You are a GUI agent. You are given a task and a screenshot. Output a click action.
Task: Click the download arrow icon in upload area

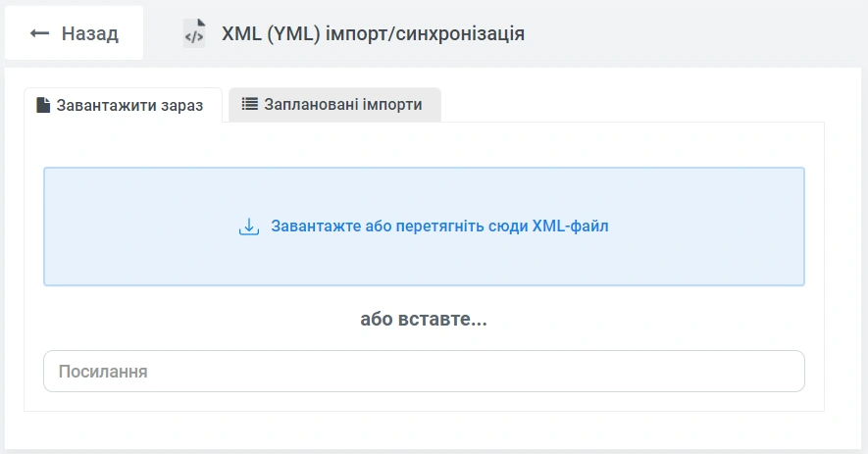[x=249, y=227]
